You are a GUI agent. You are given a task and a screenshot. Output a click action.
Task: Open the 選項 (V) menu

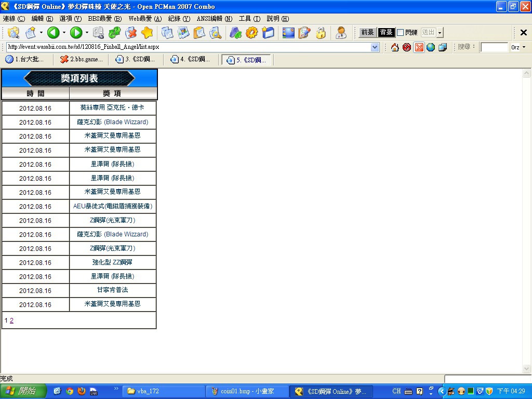(x=71, y=19)
